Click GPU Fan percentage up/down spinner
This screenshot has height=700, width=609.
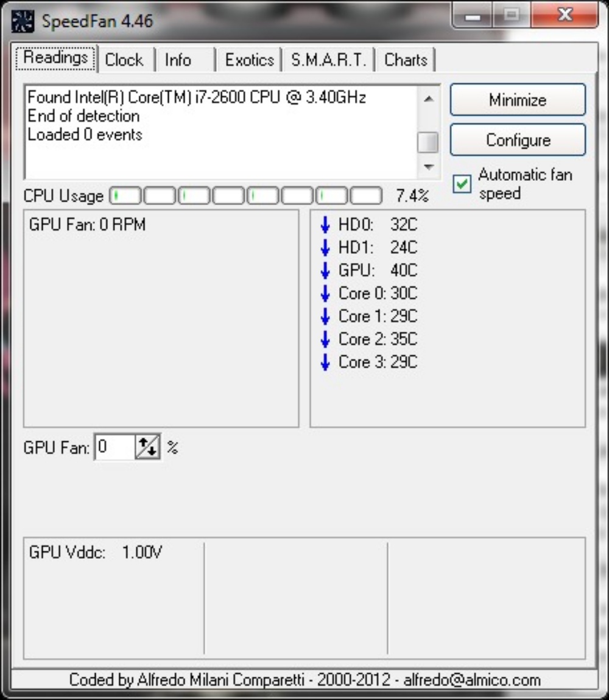tap(147, 448)
